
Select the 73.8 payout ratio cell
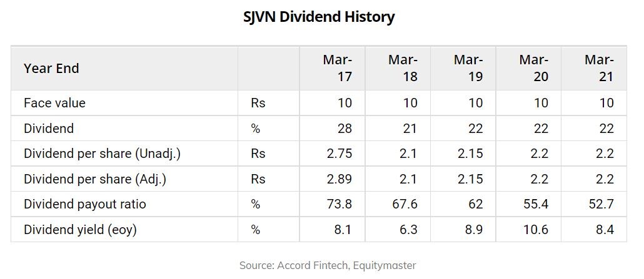click(x=339, y=204)
